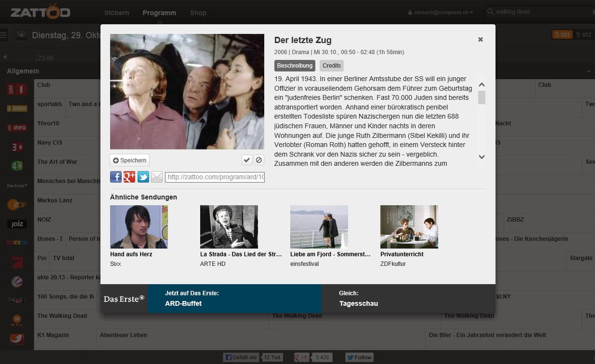Screen dimensions: 595x364
Task: Open Navy CIS in the program guide
Action: click(x=51, y=143)
